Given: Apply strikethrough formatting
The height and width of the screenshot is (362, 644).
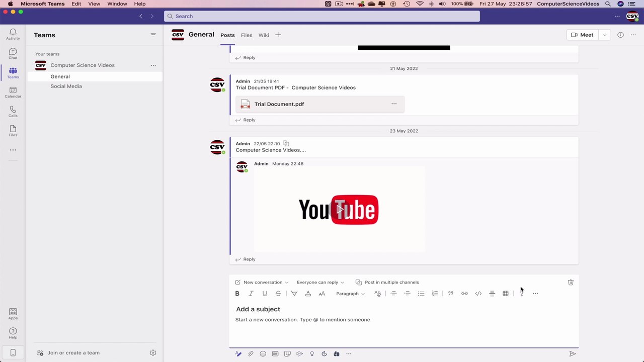Looking at the screenshot, I should [x=278, y=294].
